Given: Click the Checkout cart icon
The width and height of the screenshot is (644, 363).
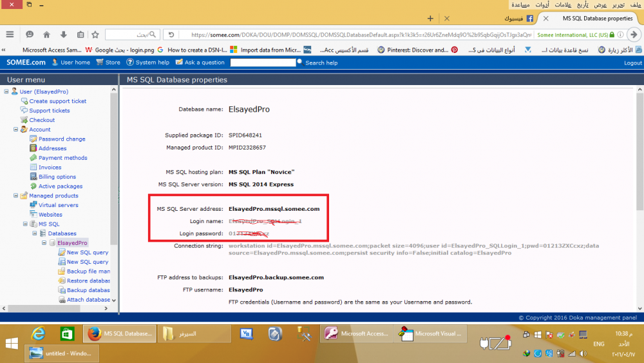Looking at the screenshot, I should 24,120.
